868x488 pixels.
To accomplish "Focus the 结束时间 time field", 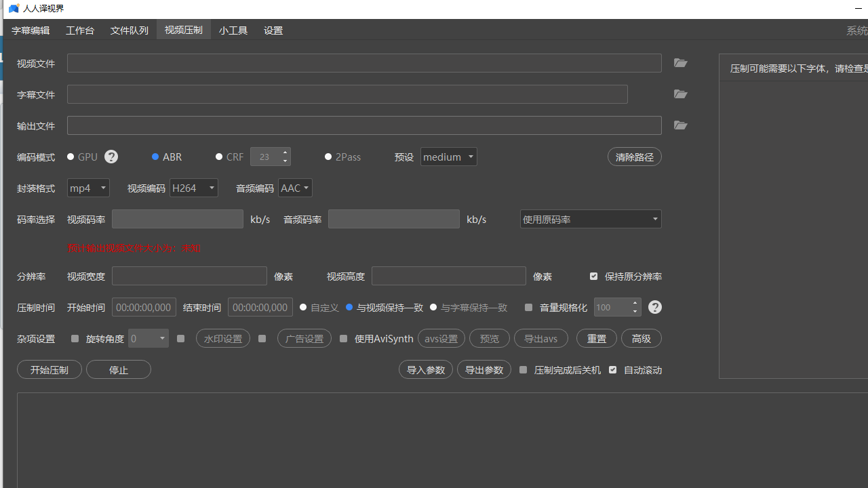I will 260,307.
